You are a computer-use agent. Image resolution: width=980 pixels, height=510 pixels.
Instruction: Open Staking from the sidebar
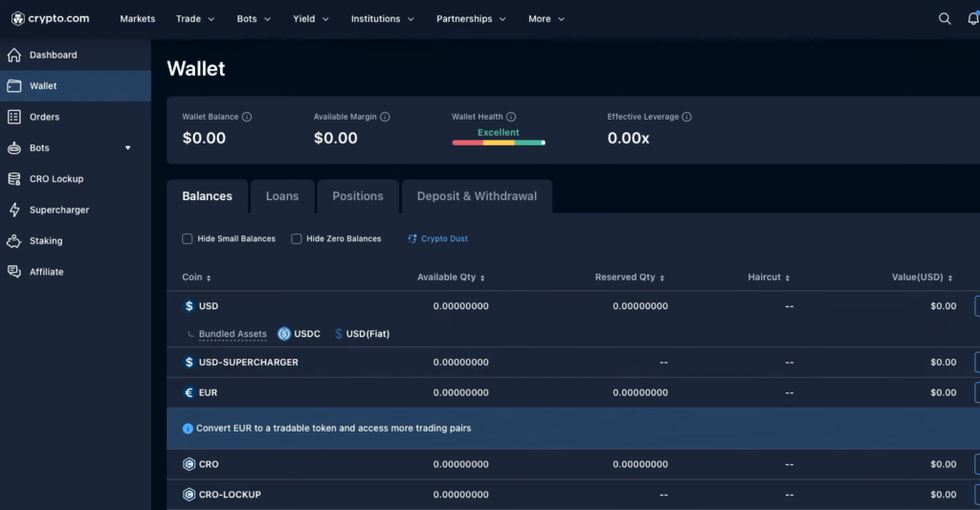[75, 240]
